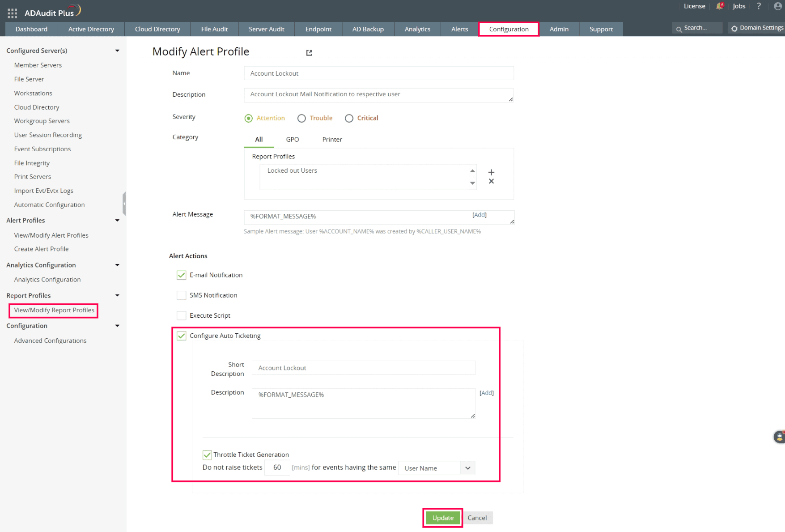Select Locked out Users report profile

pos(292,170)
